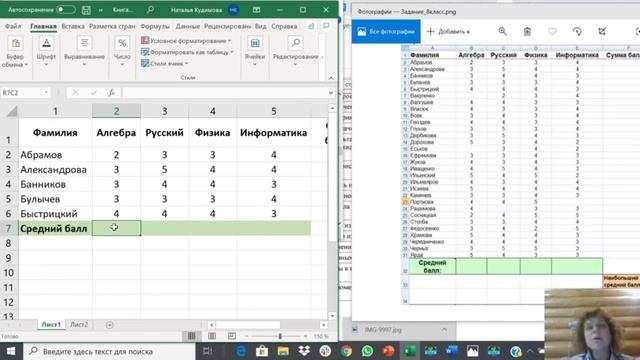Switch to the Формулы tab
The height and width of the screenshot is (360, 640).
point(155,26)
